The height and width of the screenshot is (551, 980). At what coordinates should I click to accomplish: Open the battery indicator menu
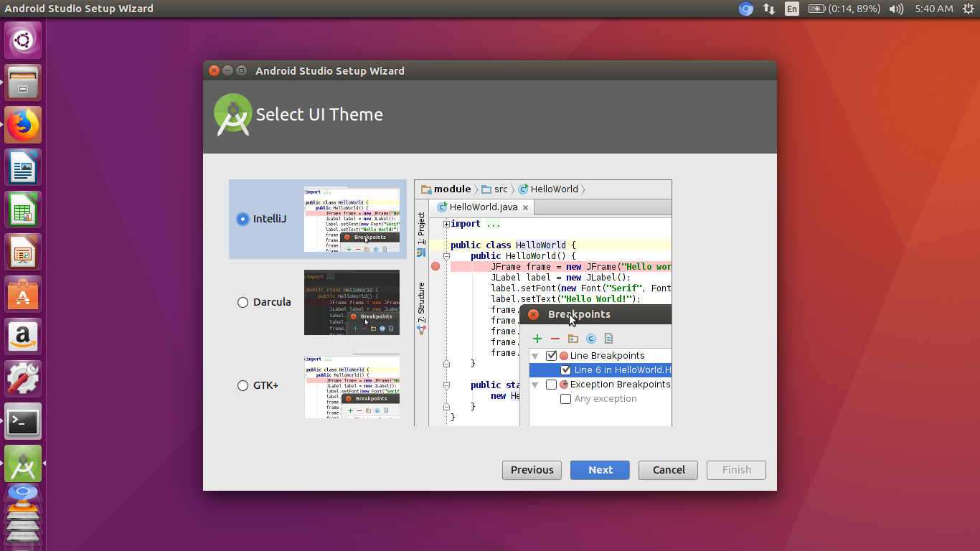[x=844, y=9]
